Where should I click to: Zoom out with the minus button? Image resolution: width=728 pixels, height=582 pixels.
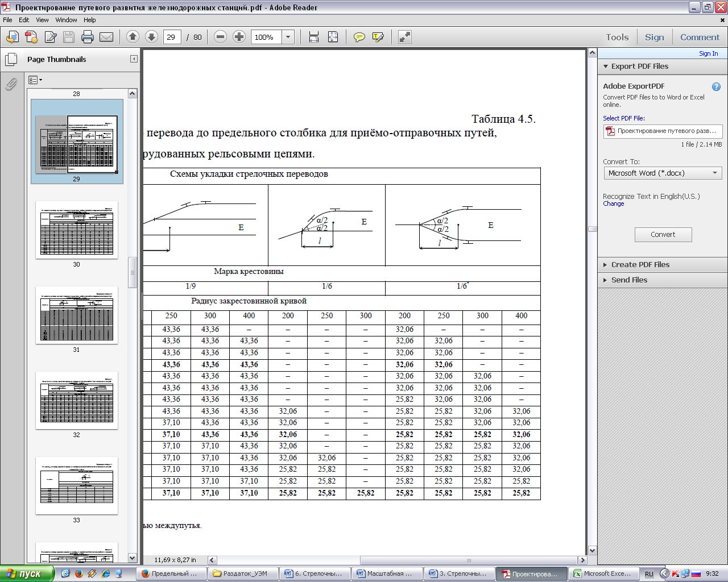221,37
